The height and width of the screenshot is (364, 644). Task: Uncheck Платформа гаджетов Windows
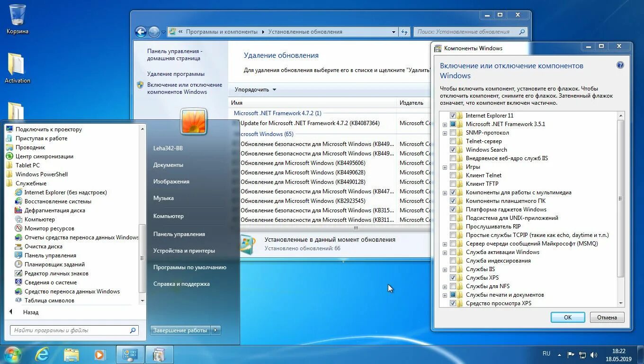pyautogui.click(x=453, y=209)
